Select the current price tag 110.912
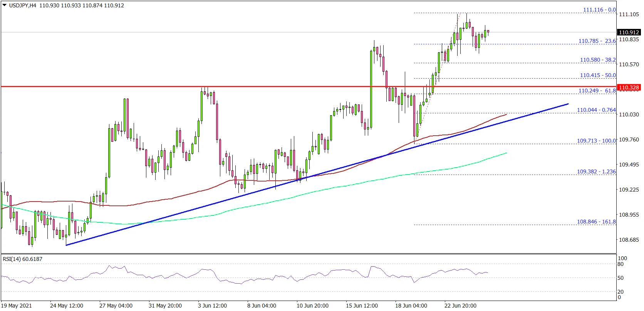 tap(629, 32)
